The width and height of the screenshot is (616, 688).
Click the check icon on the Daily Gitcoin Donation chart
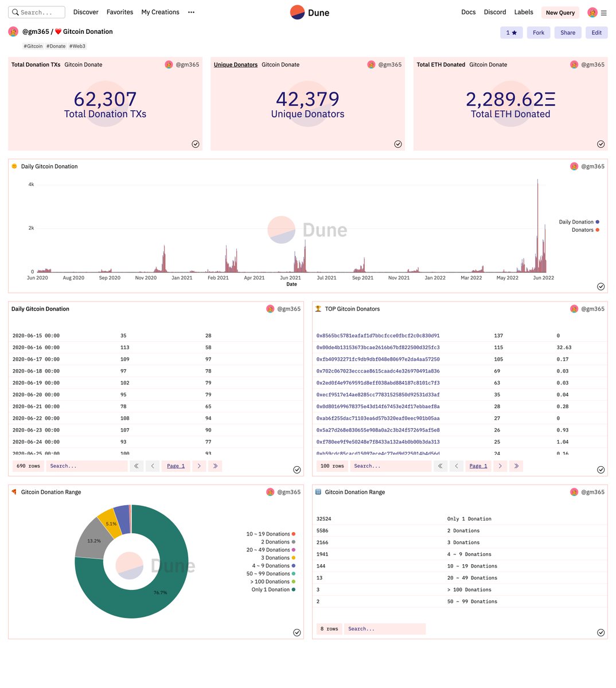tap(601, 286)
